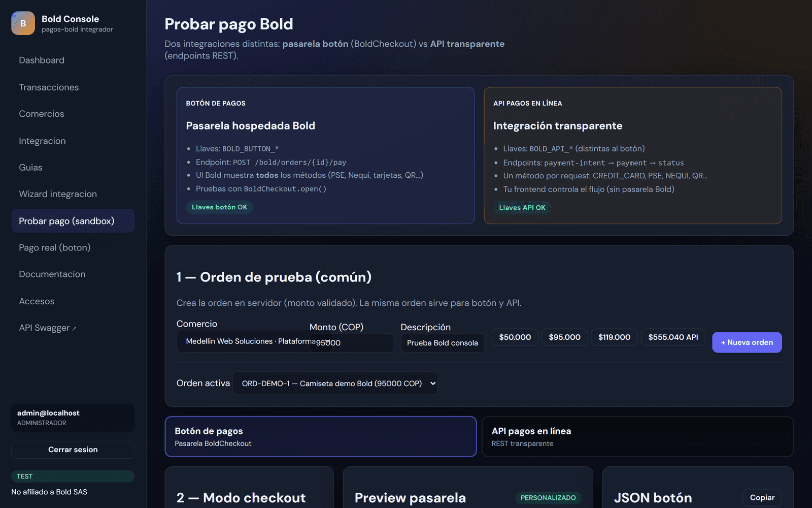Screen dimensions: 812x508
Task: Expand the Orden activa dropdown
Action: [x=335, y=384]
